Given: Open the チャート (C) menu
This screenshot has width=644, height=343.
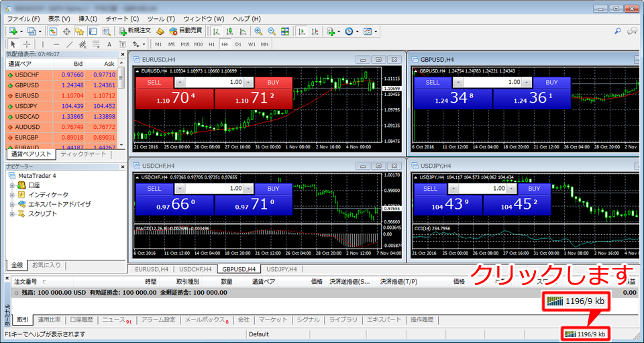Looking at the screenshot, I should 122,19.
